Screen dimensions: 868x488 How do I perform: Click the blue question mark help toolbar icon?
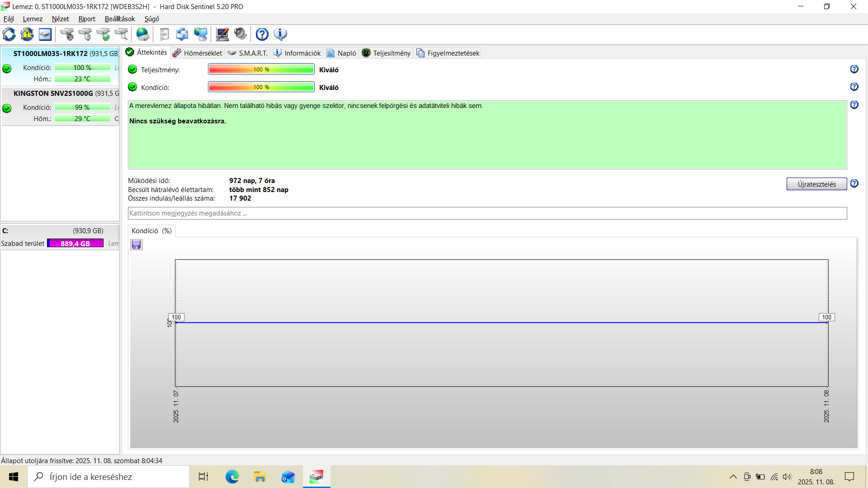pos(262,34)
